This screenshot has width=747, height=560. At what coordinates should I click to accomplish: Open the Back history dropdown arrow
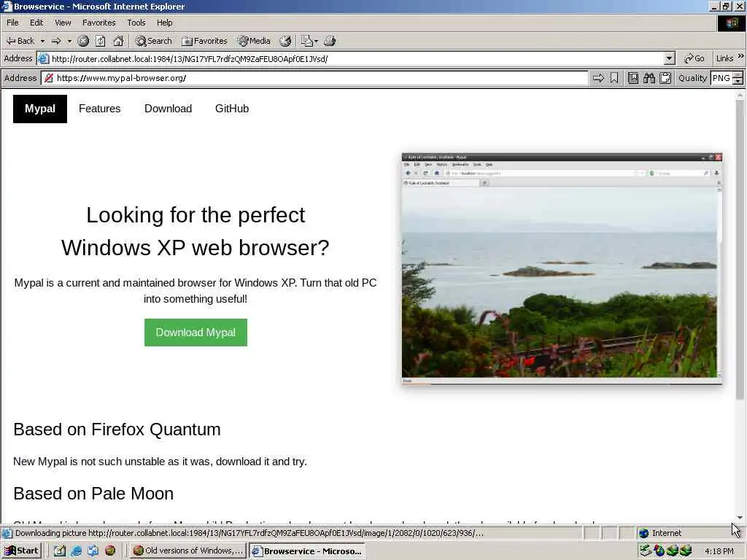click(42, 41)
